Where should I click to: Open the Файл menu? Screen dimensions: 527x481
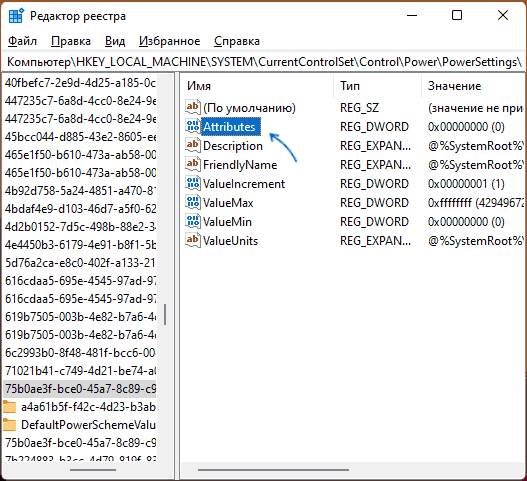tap(22, 41)
